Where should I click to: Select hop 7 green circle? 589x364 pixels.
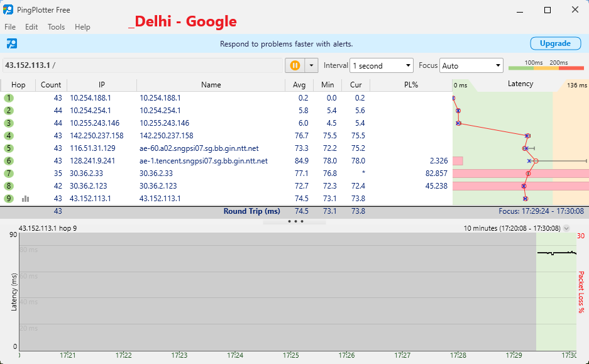pyautogui.click(x=9, y=174)
